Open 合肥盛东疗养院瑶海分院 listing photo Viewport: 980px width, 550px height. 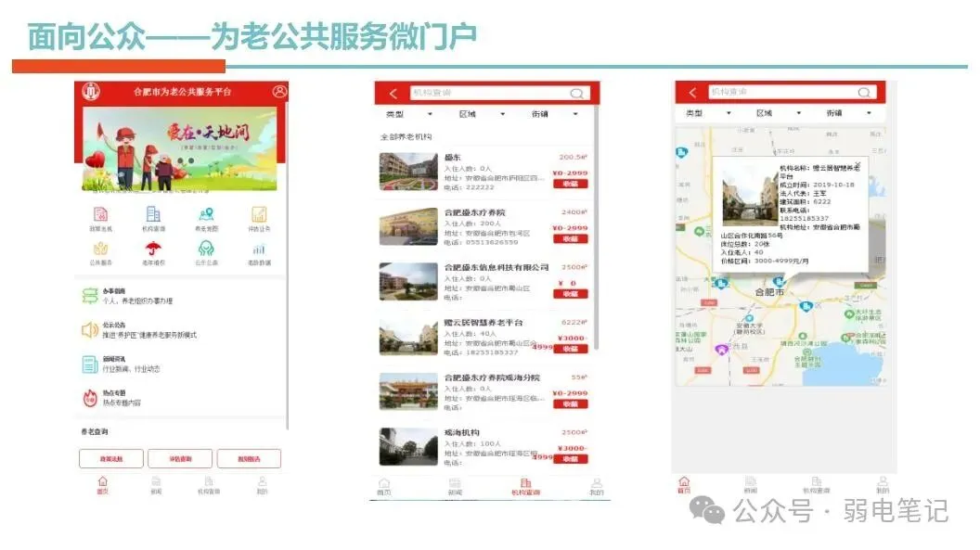tap(408, 392)
